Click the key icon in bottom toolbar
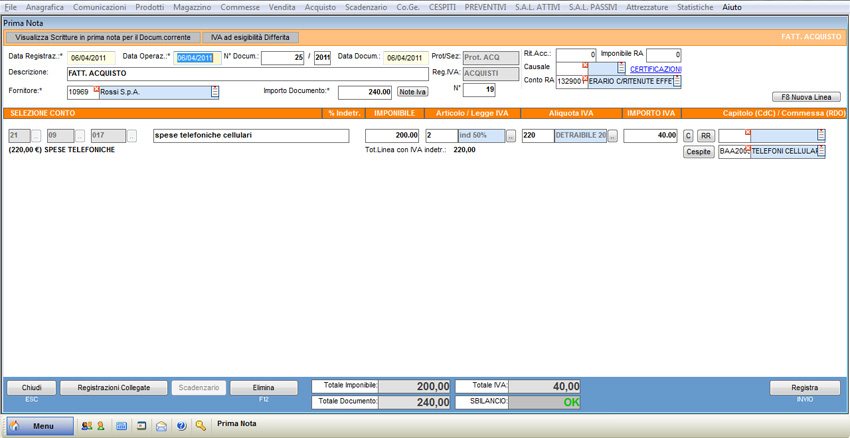 pyautogui.click(x=201, y=426)
